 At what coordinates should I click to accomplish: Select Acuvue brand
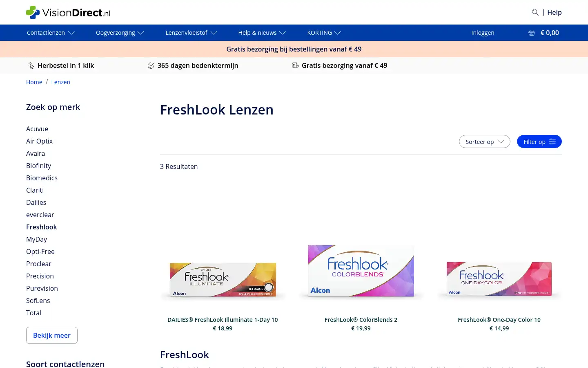[x=37, y=129]
